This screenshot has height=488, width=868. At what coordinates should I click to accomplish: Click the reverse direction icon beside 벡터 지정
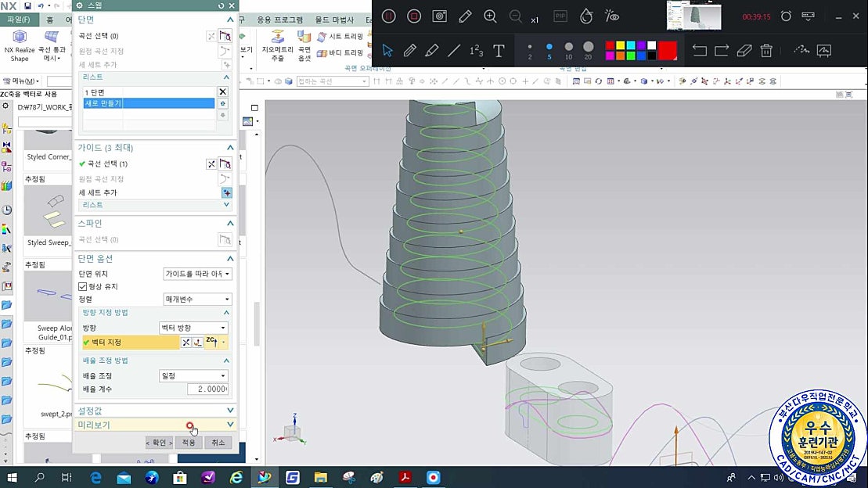coord(186,343)
